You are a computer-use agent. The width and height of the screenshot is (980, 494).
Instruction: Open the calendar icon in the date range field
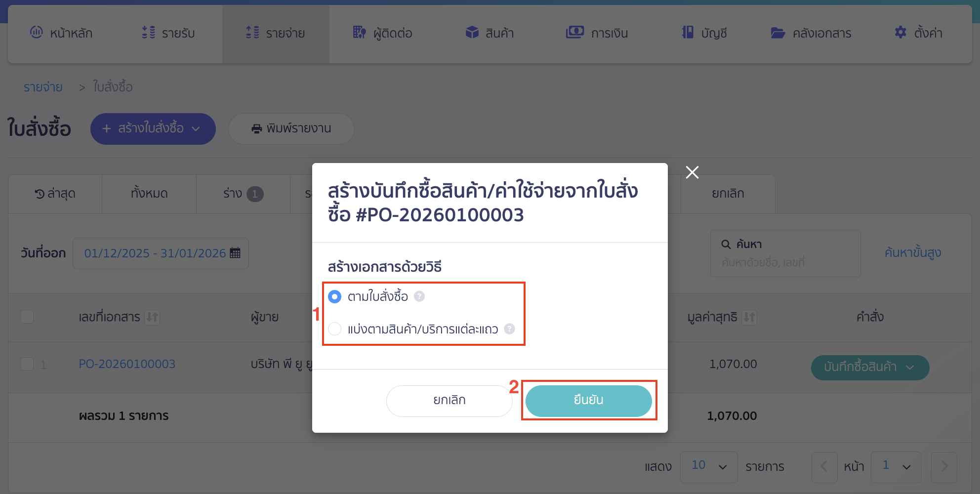point(236,253)
